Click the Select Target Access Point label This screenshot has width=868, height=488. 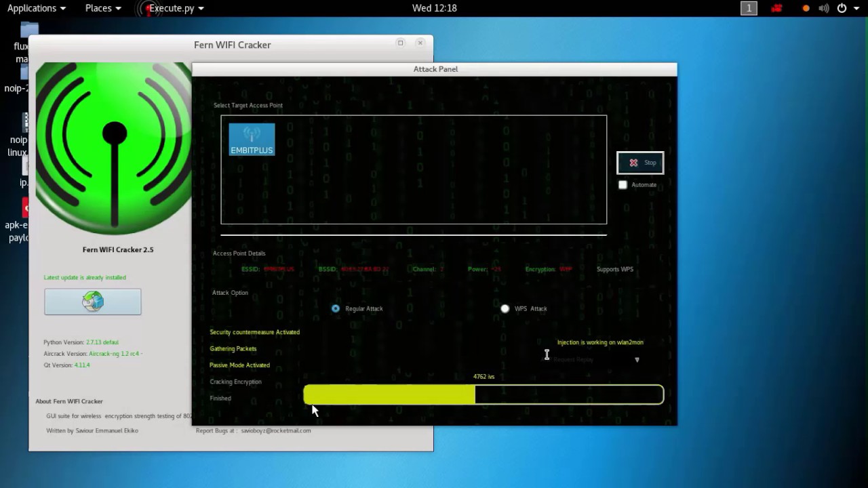click(248, 105)
